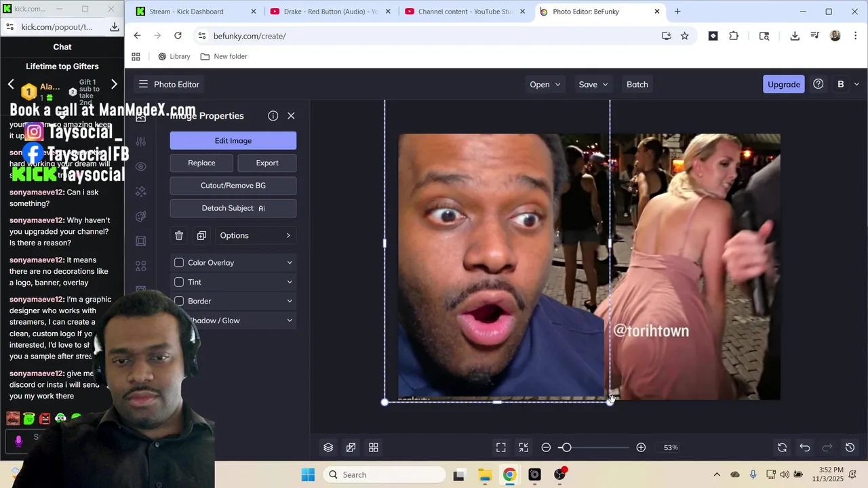Screen dimensions: 868x488
Task: Open the Library bookmark
Action: (x=174, y=56)
